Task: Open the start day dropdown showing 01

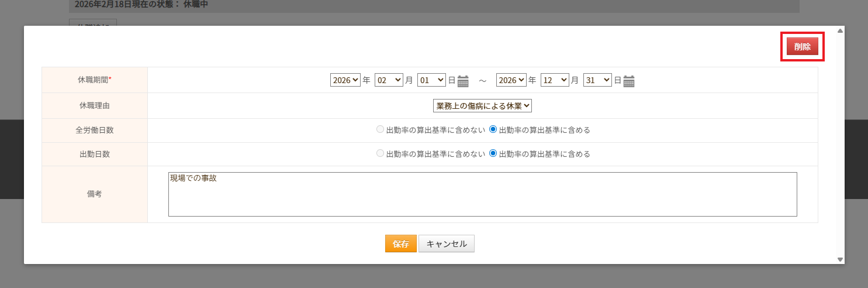Action: click(x=432, y=80)
